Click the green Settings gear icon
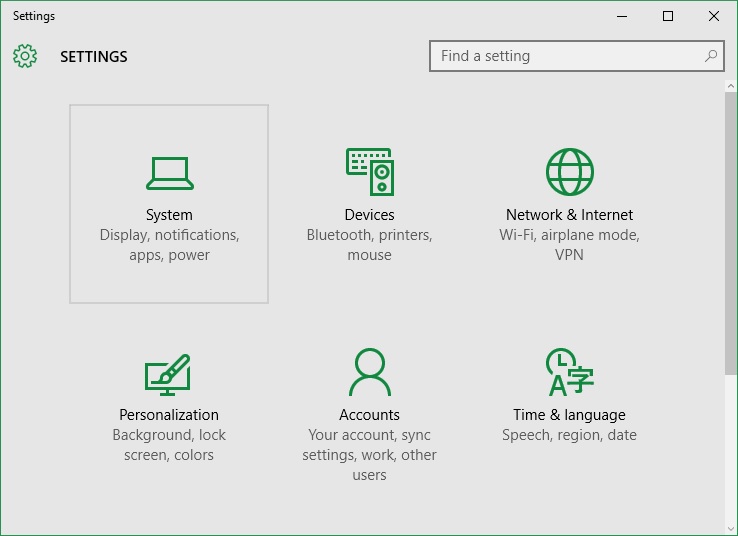Image resolution: width=738 pixels, height=536 pixels. pyautogui.click(x=25, y=56)
